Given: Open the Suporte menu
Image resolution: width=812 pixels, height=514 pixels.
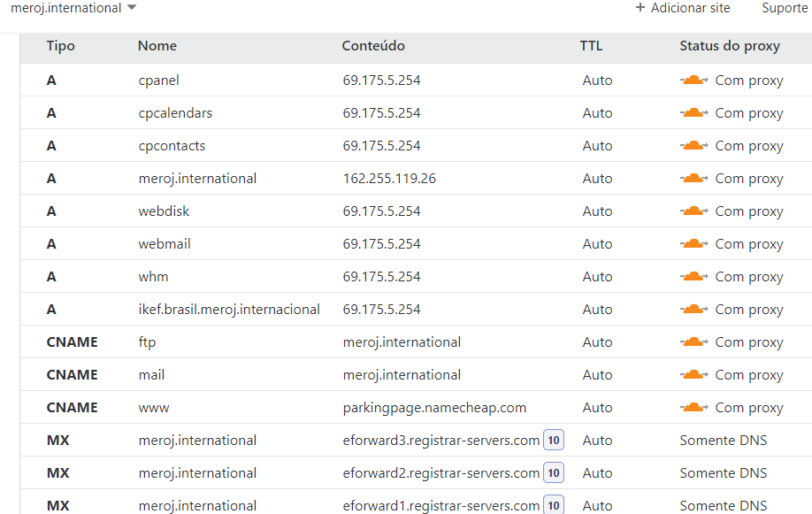Looking at the screenshot, I should [785, 8].
